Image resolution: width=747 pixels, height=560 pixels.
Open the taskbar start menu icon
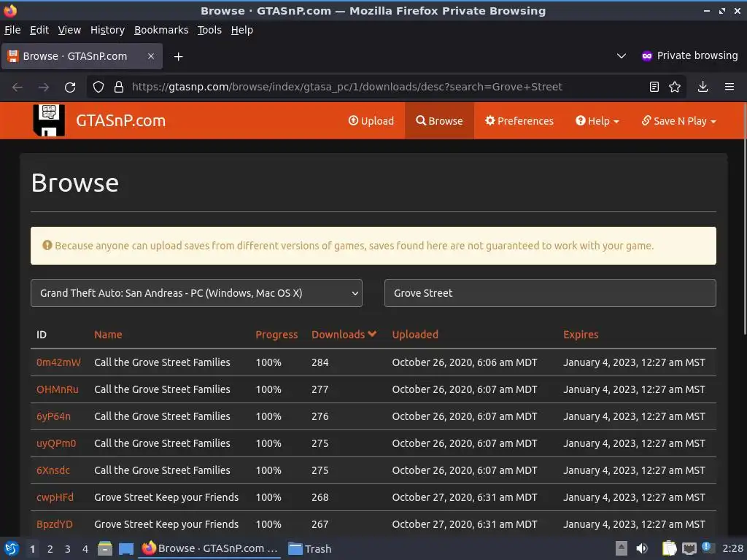[11, 548]
